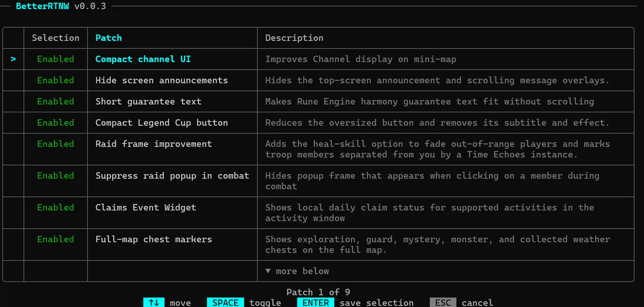
Task: Select the Full-map chest markers patch name
Action: 153,239
